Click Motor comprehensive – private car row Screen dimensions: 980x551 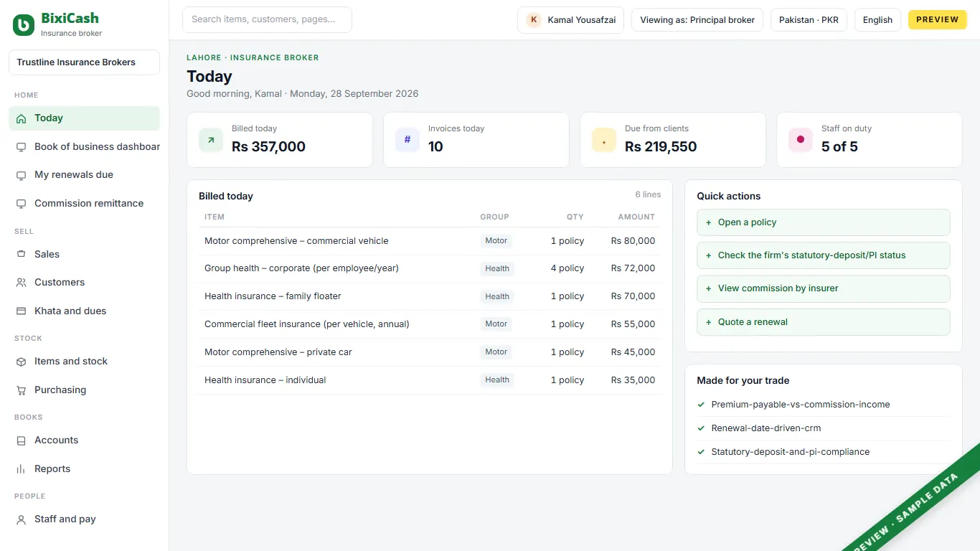[x=430, y=352]
